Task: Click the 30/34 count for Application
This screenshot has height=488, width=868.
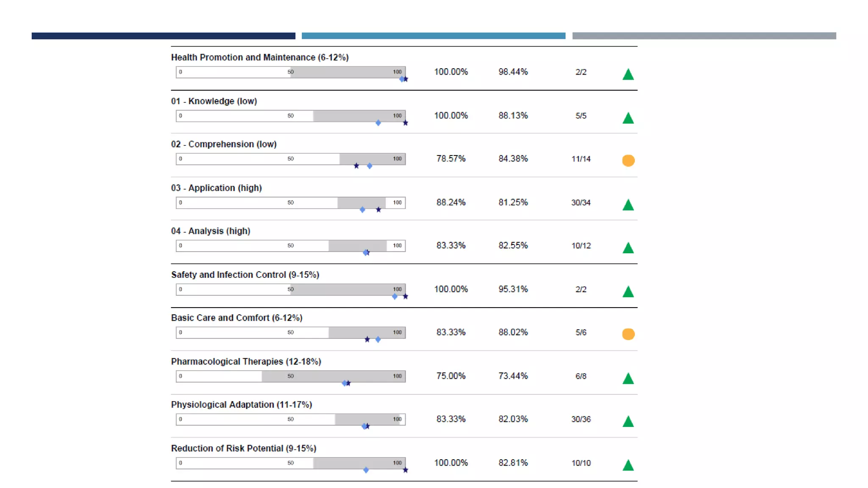Action: click(x=581, y=202)
